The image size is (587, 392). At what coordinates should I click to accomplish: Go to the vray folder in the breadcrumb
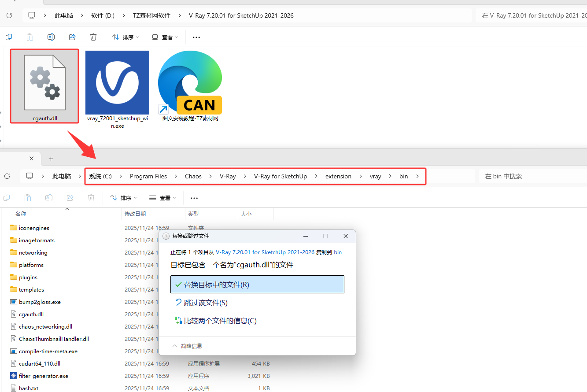[376, 176]
